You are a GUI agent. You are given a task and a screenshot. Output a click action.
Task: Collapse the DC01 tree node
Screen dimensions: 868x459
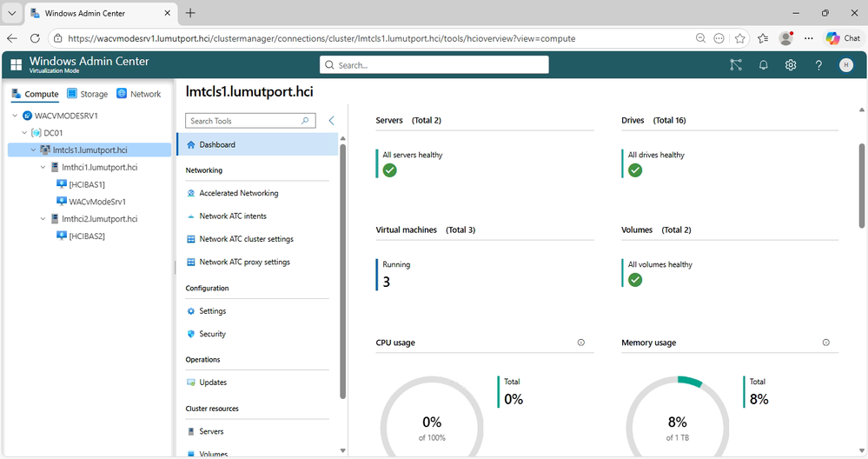(x=24, y=133)
